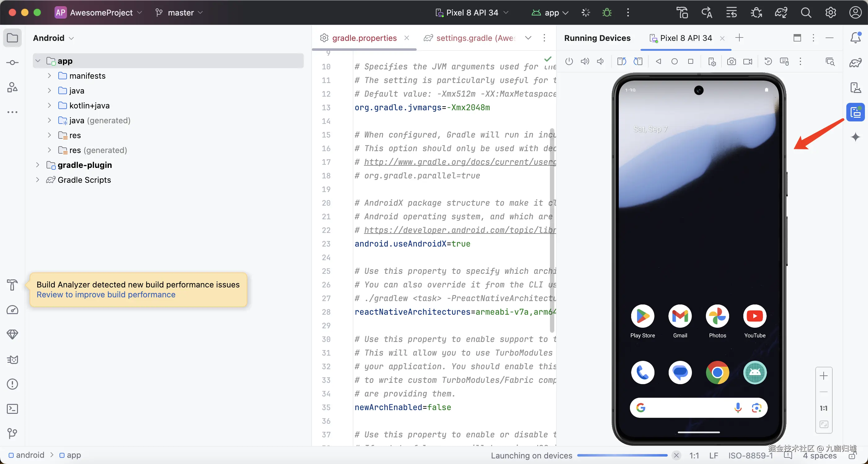Click Review to improve build performance link

tap(106, 295)
